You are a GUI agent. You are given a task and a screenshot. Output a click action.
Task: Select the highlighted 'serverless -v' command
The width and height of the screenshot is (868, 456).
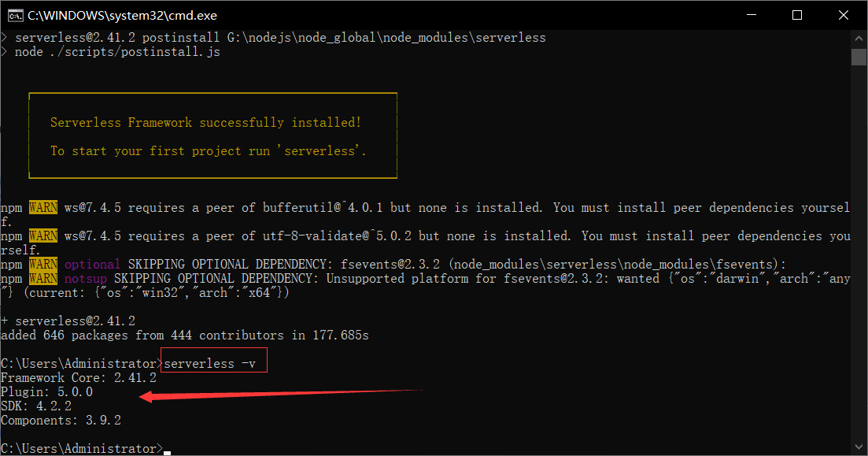(213, 363)
